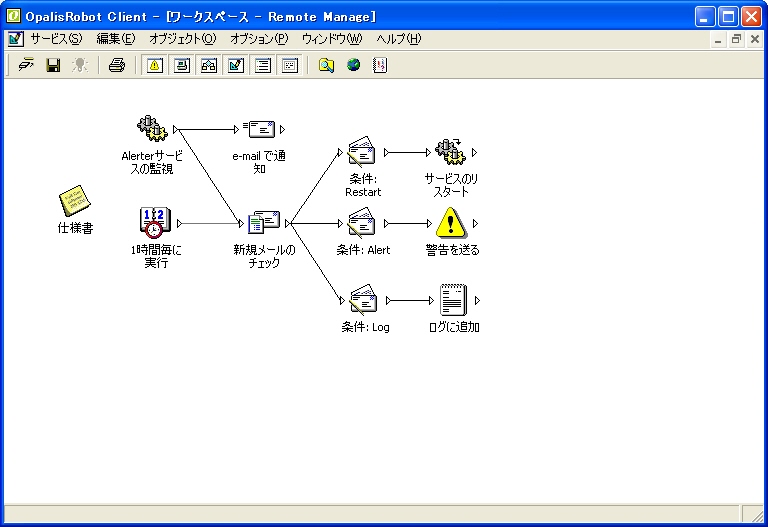Open the ヘルプ(H) menu

click(398, 39)
